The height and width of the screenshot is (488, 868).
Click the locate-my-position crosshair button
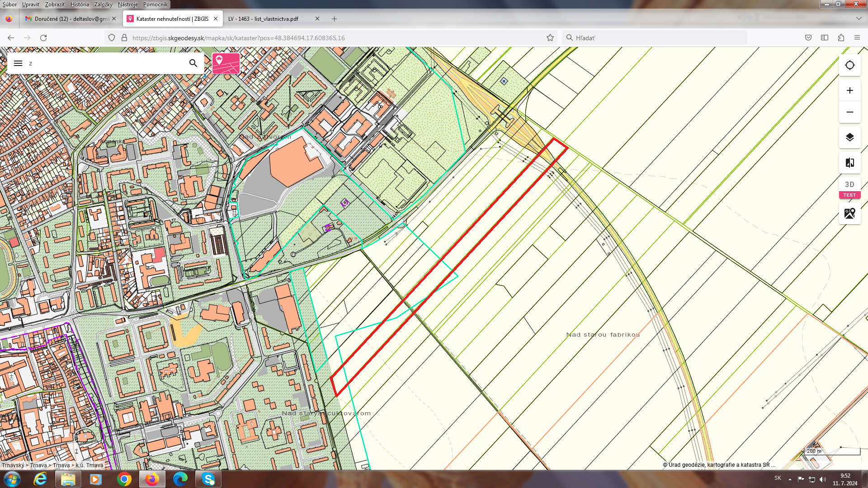point(849,65)
